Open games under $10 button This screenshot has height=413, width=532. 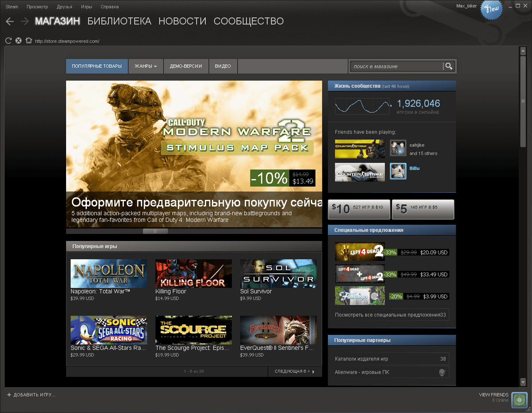pyautogui.click(x=359, y=209)
